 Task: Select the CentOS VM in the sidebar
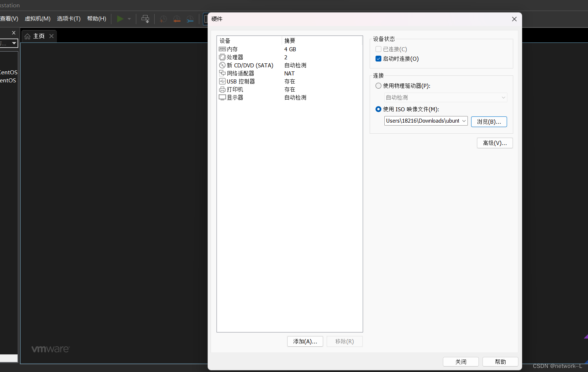[8, 72]
